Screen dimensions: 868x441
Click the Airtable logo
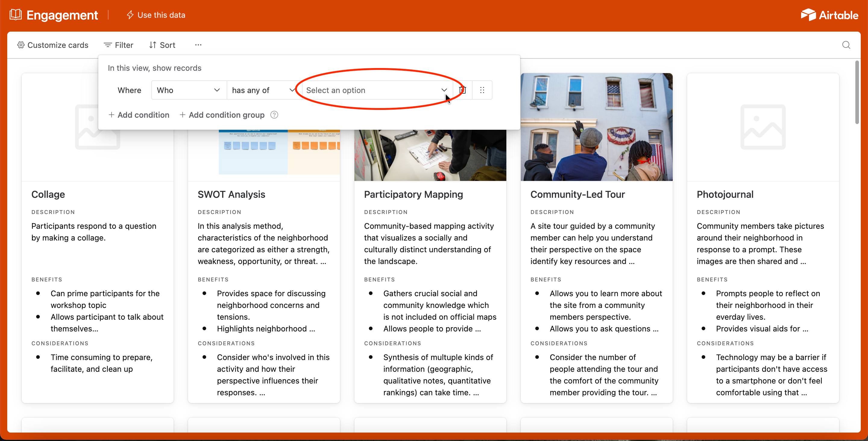(x=829, y=15)
